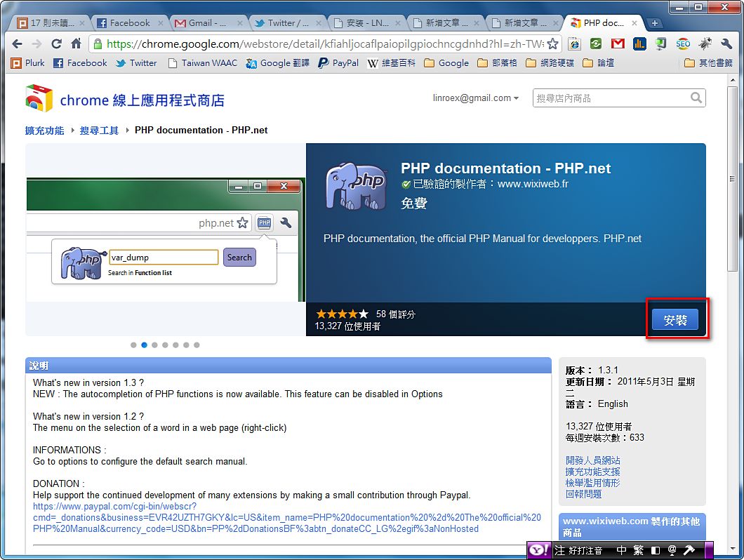744x560 pixels.
Task: Click the scrollbar down arrow
Action: 733,549
